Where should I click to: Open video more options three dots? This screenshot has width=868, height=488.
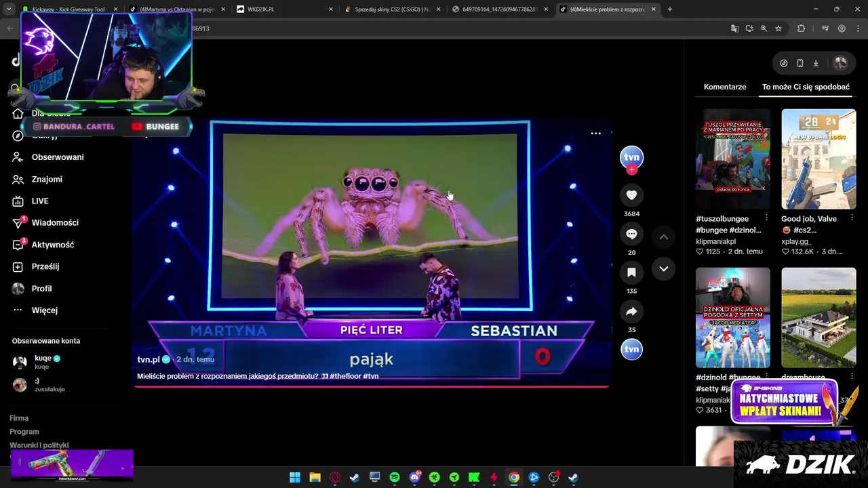click(x=595, y=134)
